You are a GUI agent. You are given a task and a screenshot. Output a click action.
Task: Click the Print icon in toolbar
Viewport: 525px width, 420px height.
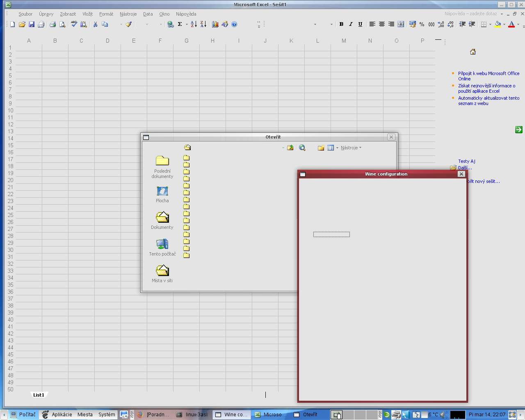[x=52, y=24]
